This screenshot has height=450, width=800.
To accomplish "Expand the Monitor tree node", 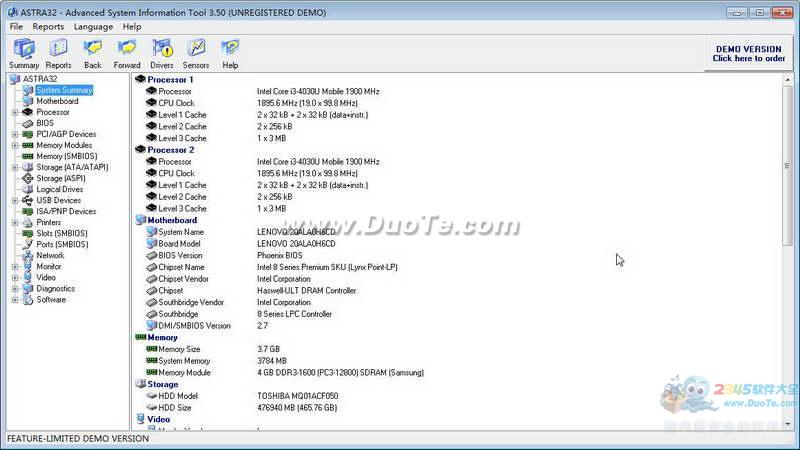I will [15, 266].
